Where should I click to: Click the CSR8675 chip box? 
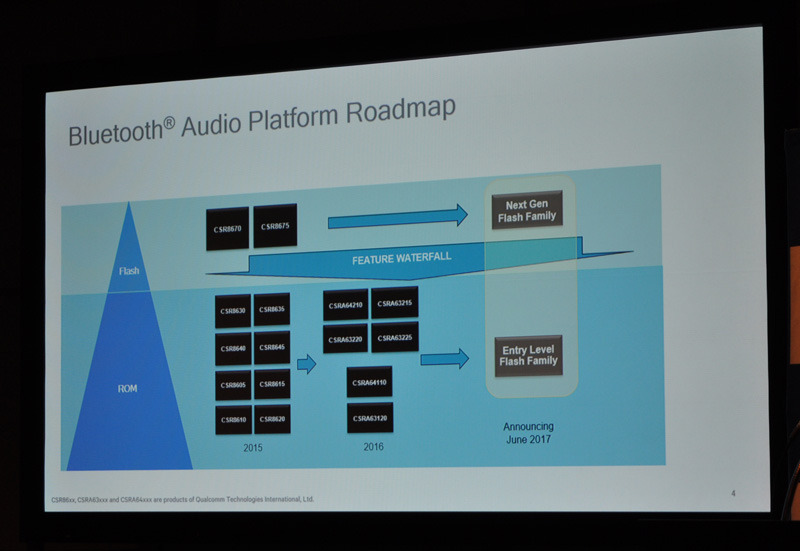coord(276,226)
